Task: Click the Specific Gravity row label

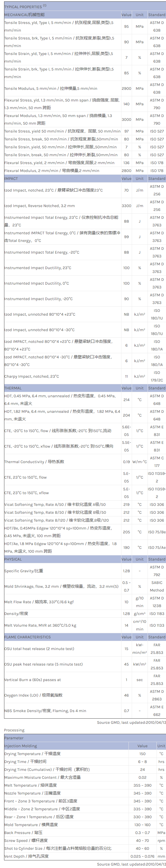Action: point(24,571)
